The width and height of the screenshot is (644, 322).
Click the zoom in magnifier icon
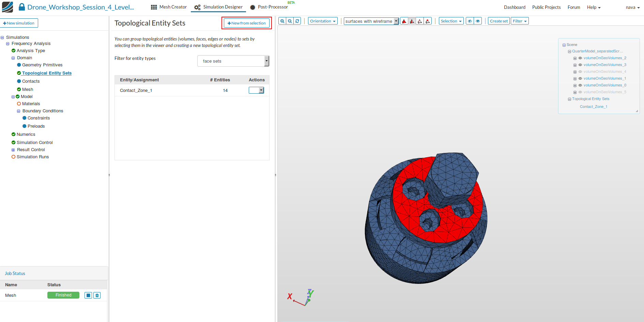pos(282,21)
